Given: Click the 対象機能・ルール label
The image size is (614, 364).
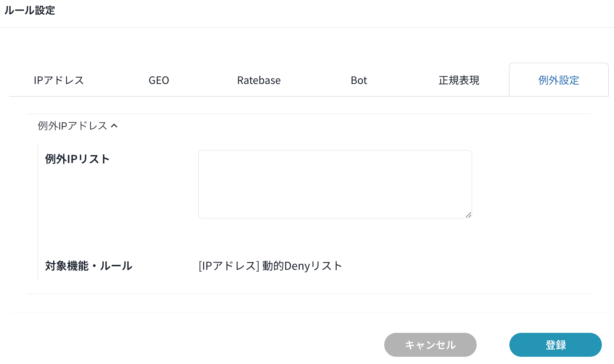Looking at the screenshot, I should pyautogui.click(x=89, y=266).
